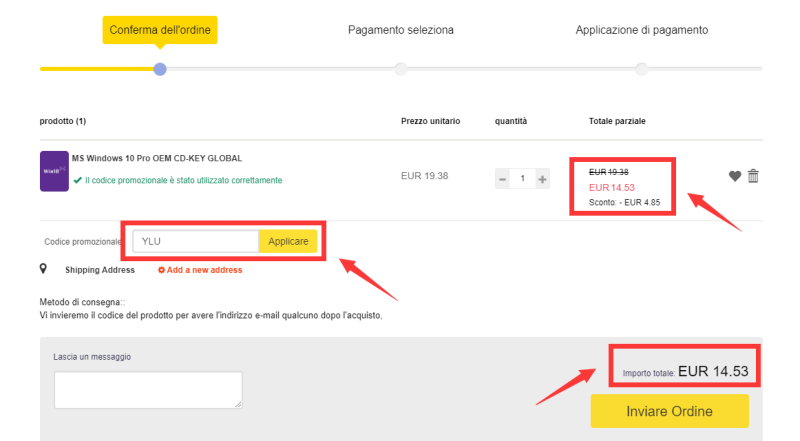Submit with the Inviare Ordine button
The image size is (800, 441).
click(669, 412)
